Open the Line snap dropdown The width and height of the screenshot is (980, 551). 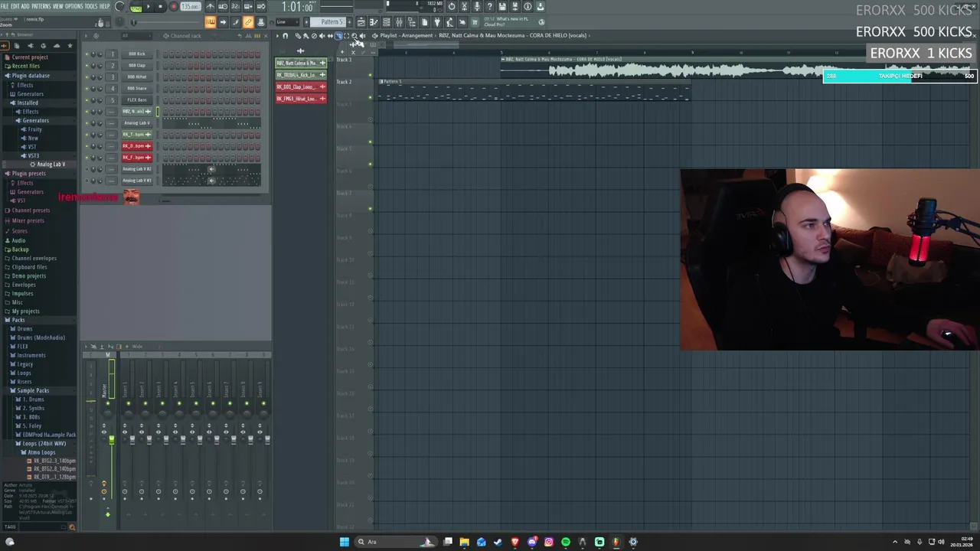[x=289, y=22]
